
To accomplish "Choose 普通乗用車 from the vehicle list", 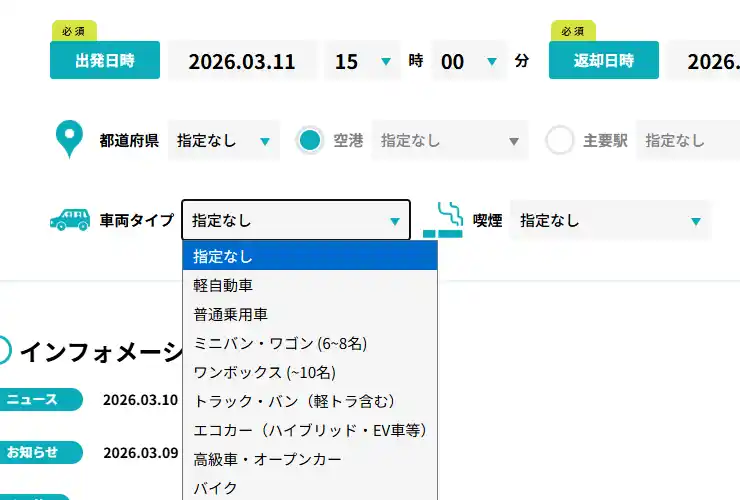I will point(230,314).
